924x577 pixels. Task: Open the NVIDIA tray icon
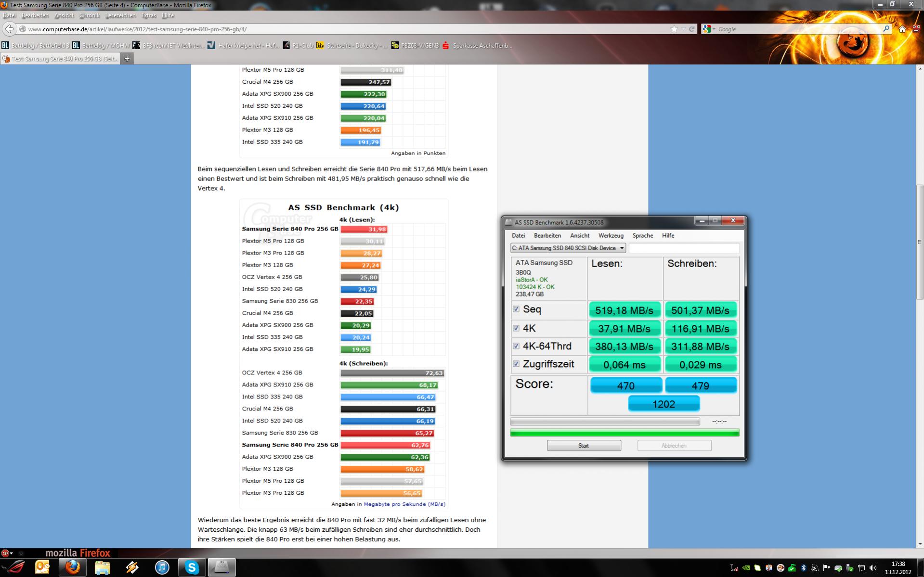[746, 568]
